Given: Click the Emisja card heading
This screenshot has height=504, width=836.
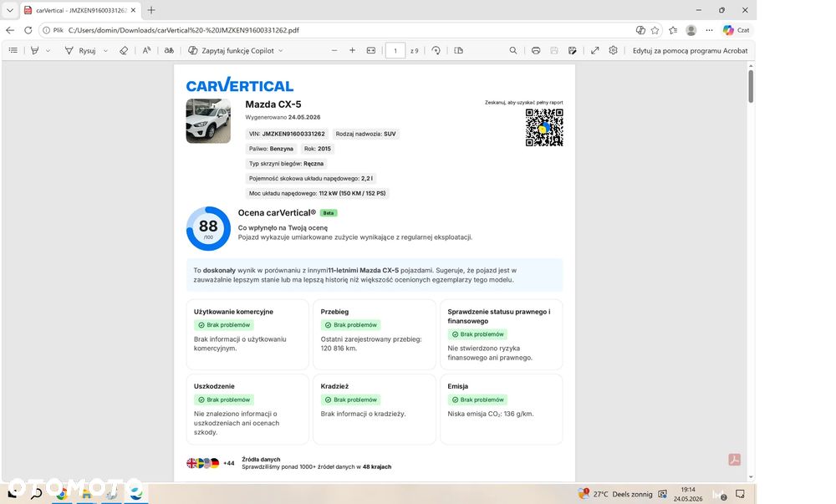Looking at the screenshot, I should [458, 386].
